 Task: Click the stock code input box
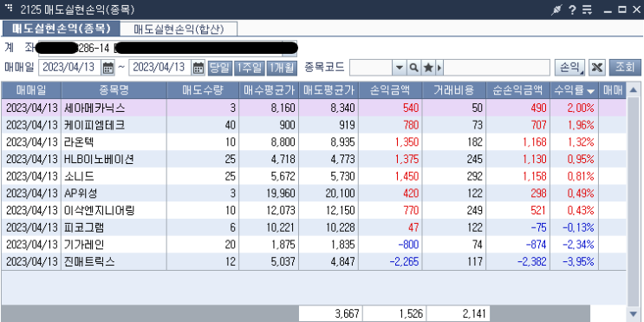point(370,68)
